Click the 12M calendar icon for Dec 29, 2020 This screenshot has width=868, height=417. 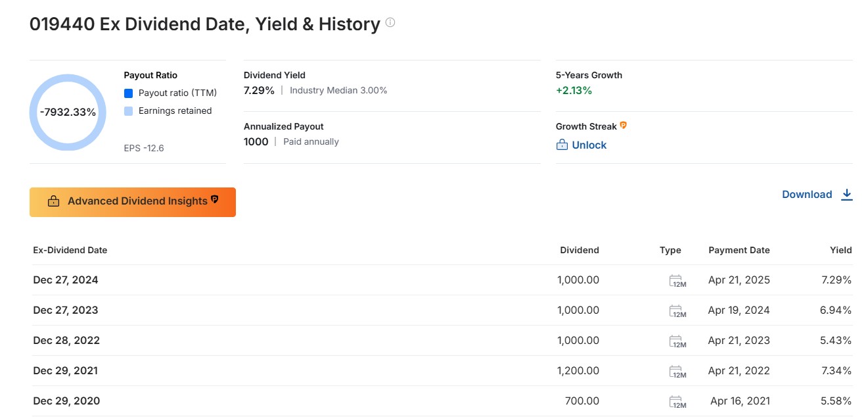(677, 402)
